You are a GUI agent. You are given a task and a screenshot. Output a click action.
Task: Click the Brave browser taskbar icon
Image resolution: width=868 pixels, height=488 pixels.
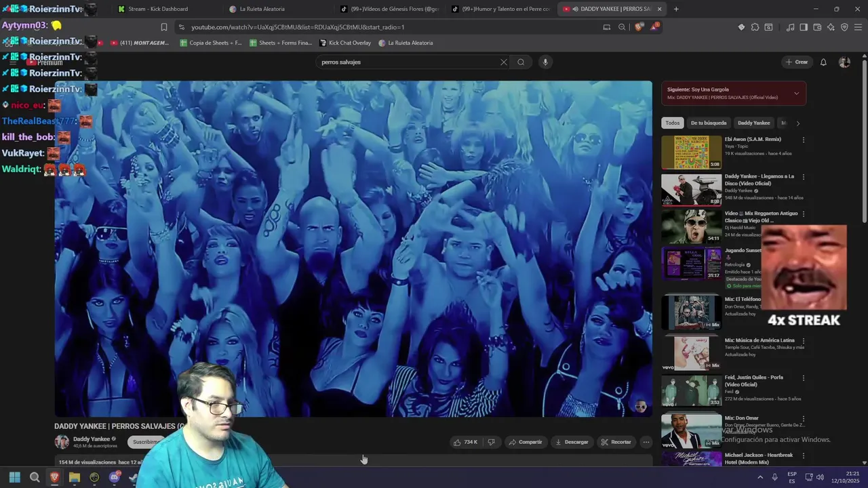[x=54, y=477]
